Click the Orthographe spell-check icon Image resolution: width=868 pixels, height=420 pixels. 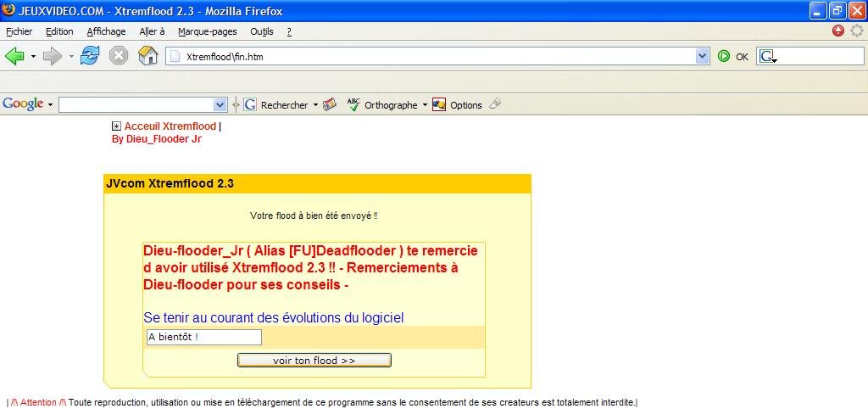353,104
